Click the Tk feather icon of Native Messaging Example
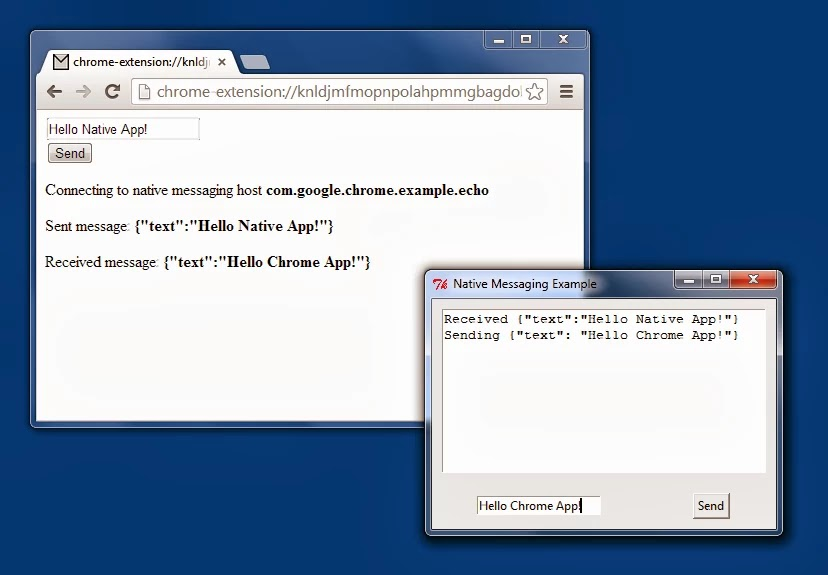The height and width of the screenshot is (575, 828). (440, 284)
